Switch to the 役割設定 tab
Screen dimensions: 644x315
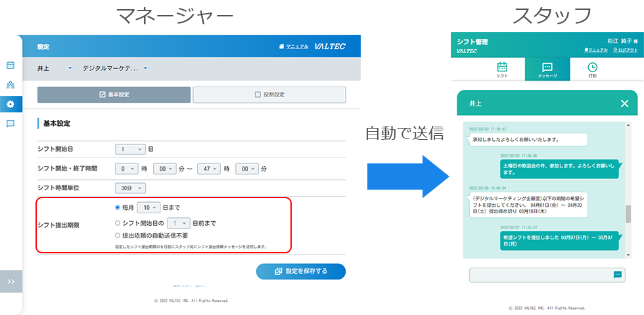[269, 94]
